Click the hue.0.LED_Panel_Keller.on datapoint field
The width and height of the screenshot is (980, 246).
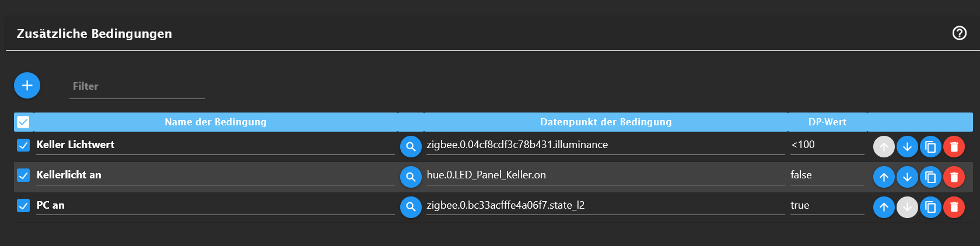pyautogui.click(x=605, y=175)
